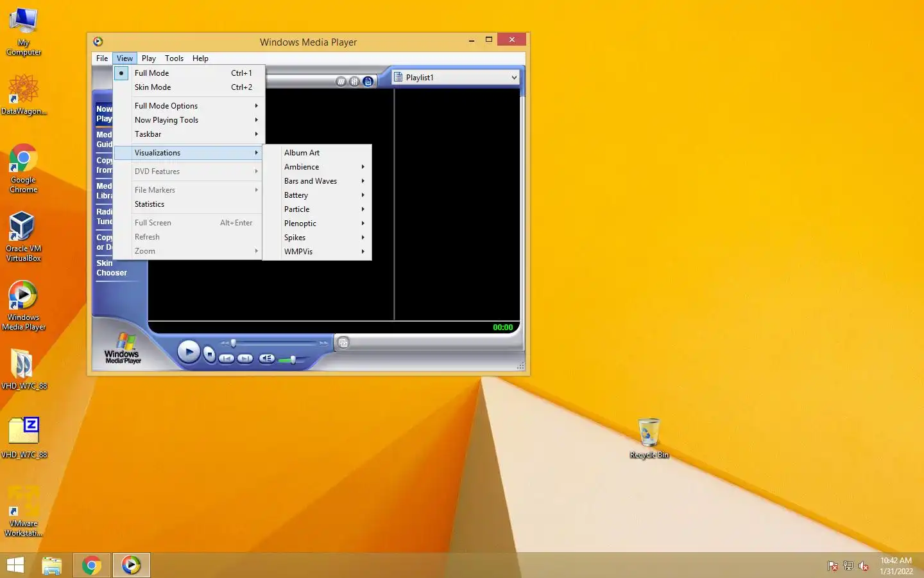Viewport: 924px width, 578px height.
Task: Click the muted speaker tray icon
Action: pyautogui.click(x=864, y=566)
